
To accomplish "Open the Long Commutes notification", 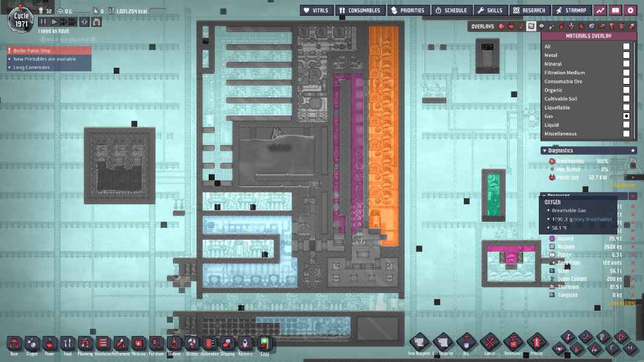I will (49, 67).
